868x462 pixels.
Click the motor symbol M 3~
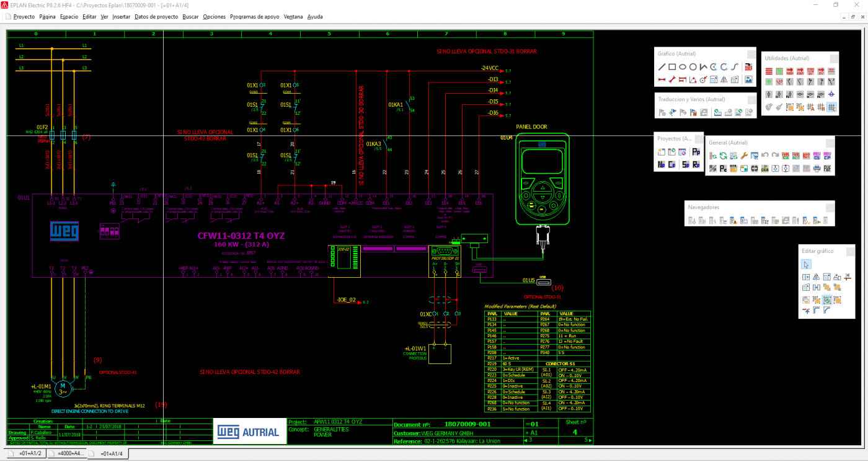[x=62, y=388]
